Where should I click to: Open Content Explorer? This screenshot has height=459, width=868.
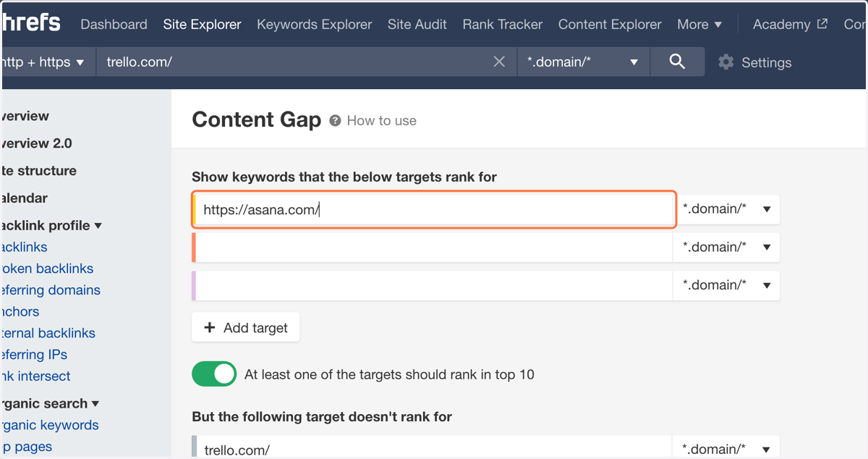point(610,25)
